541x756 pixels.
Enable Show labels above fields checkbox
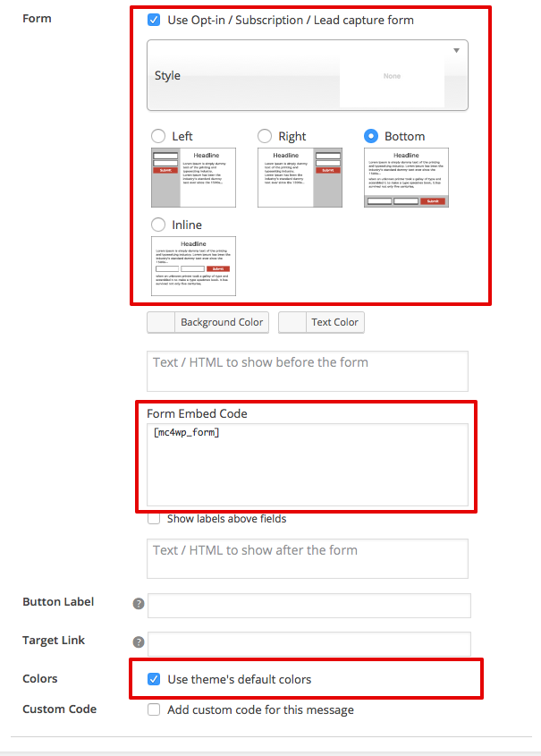click(154, 519)
